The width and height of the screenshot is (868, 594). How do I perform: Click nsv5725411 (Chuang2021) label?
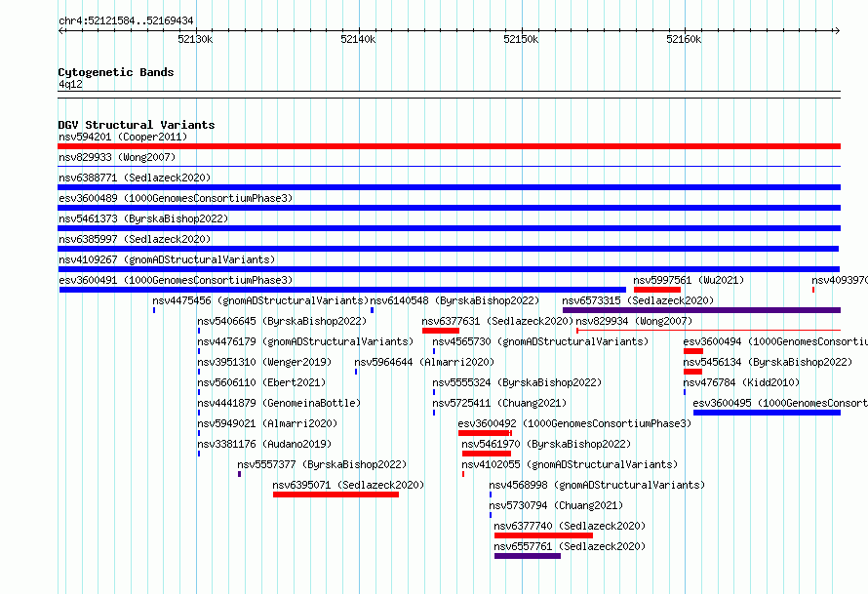[x=499, y=403]
